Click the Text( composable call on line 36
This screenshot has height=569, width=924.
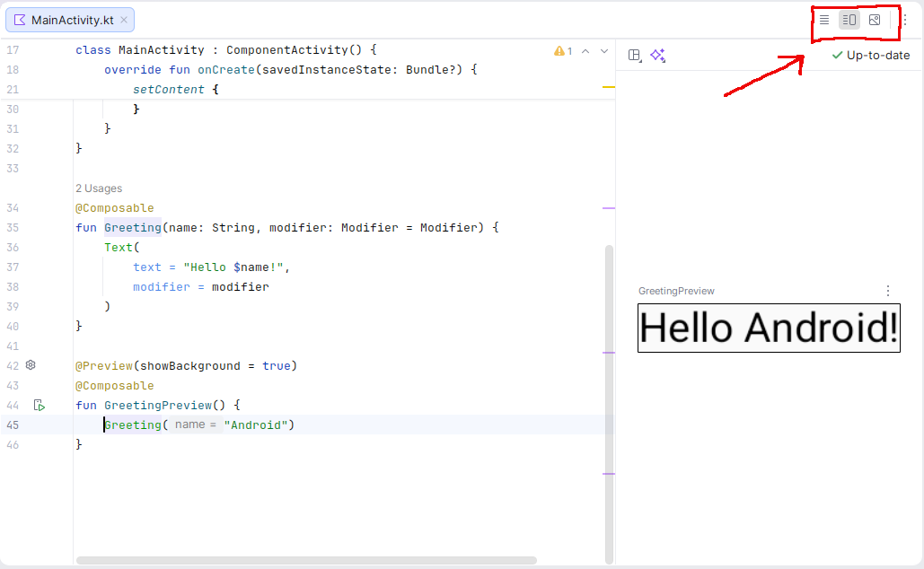[122, 248]
